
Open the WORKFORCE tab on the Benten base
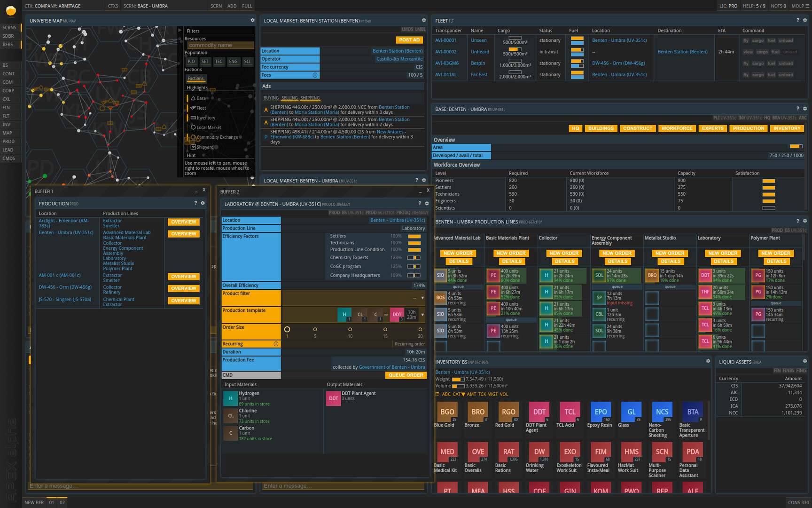(677, 128)
